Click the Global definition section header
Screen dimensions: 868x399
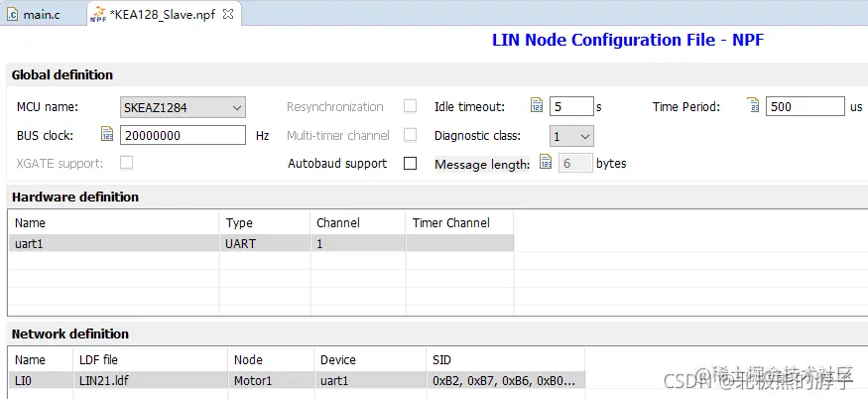(62, 74)
